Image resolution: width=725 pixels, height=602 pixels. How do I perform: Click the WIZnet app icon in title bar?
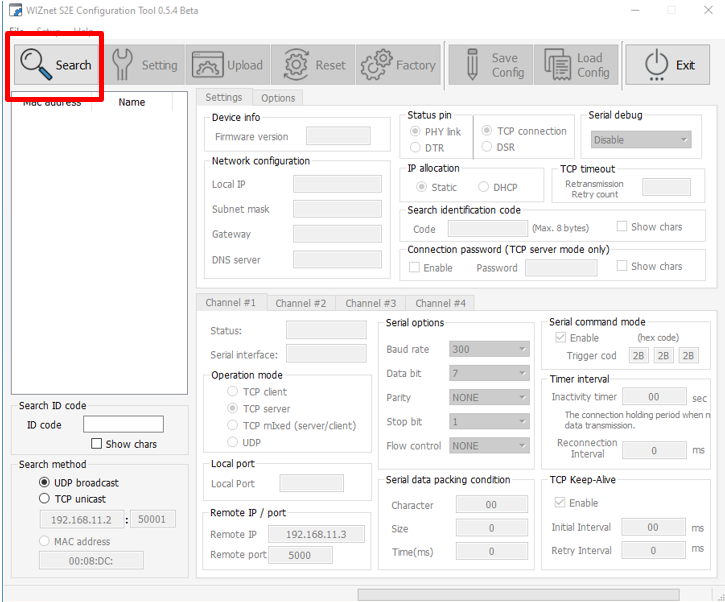[x=15, y=10]
